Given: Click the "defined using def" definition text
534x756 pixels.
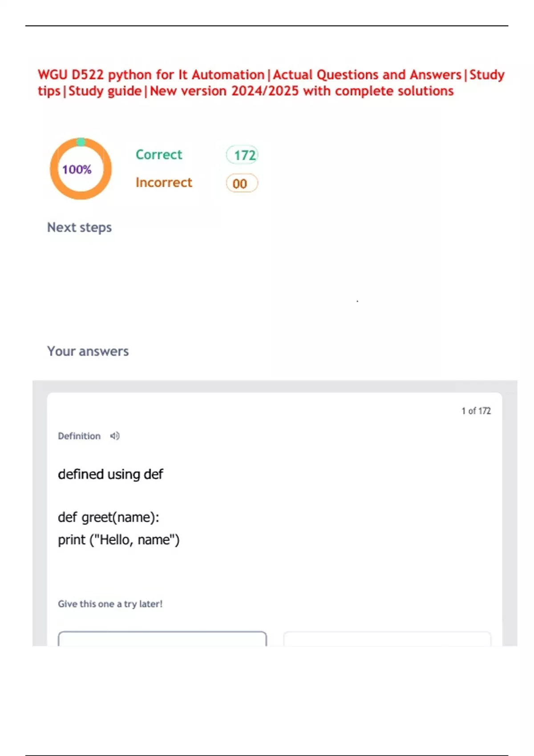Looking at the screenshot, I should pos(110,475).
